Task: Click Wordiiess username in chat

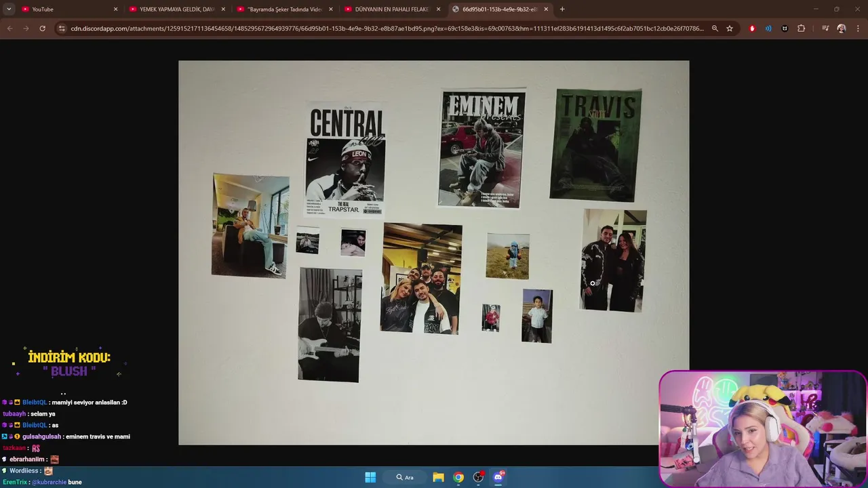Action: tap(24, 470)
